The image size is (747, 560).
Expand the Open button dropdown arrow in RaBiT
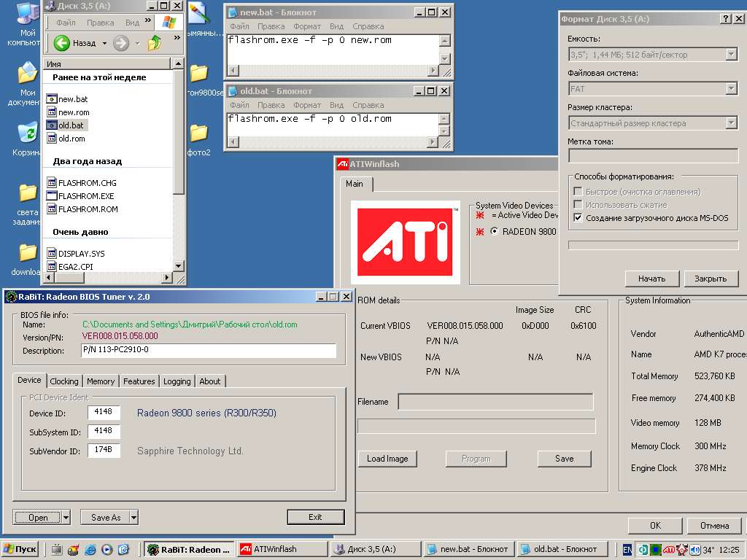66,517
